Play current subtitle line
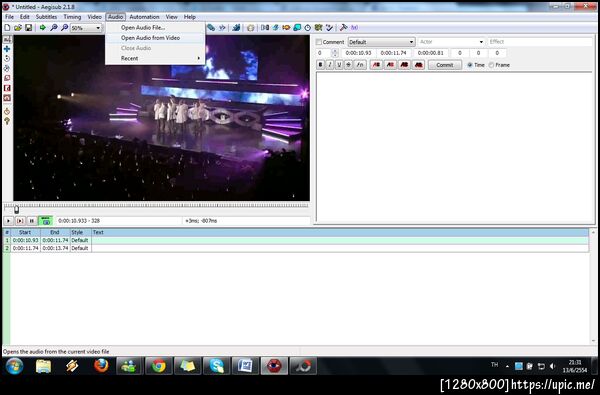Image resolution: width=600 pixels, height=395 pixels. point(20,220)
